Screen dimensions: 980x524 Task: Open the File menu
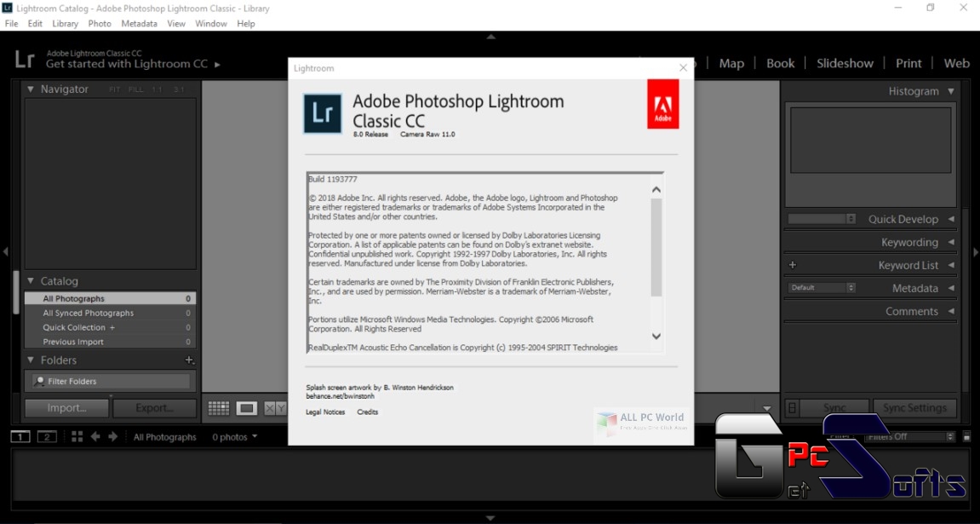[x=11, y=24]
